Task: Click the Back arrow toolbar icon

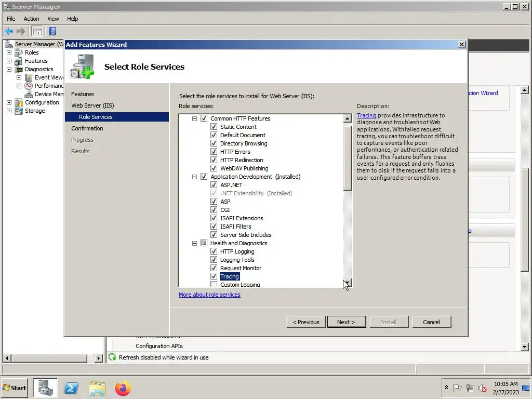Action: 9,32
